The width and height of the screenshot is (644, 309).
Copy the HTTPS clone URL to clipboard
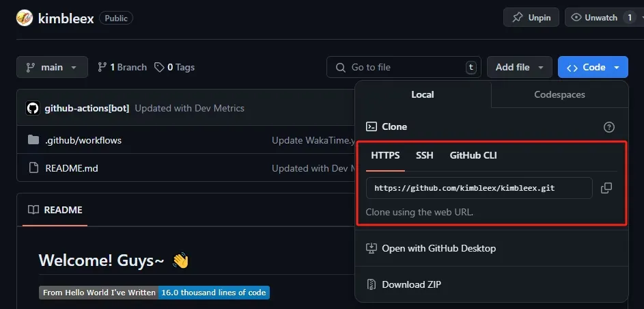[606, 188]
